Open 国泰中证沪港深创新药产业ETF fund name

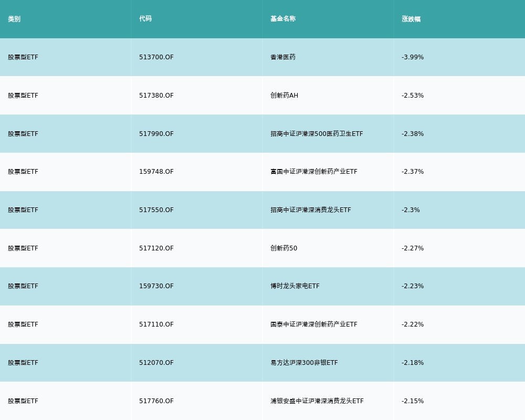point(313,324)
